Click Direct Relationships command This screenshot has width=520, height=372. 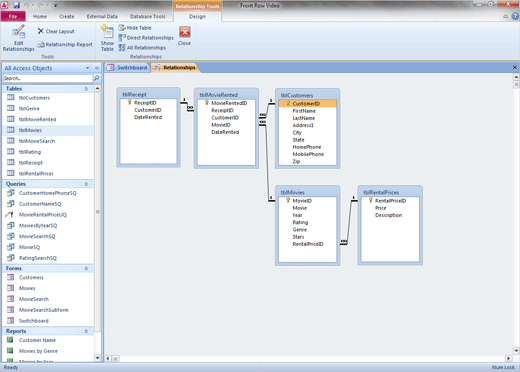click(x=146, y=38)
